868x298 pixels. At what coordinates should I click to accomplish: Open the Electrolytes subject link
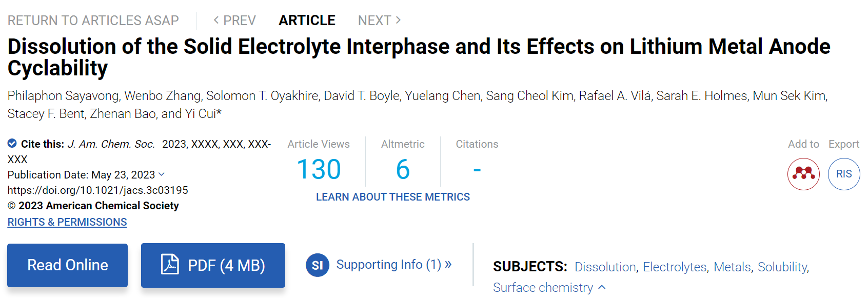(x=675, y=267)
